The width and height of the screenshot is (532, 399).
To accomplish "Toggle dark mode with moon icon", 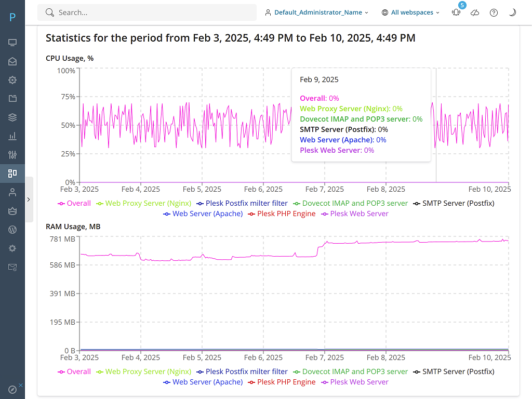I will click(512, 13).
